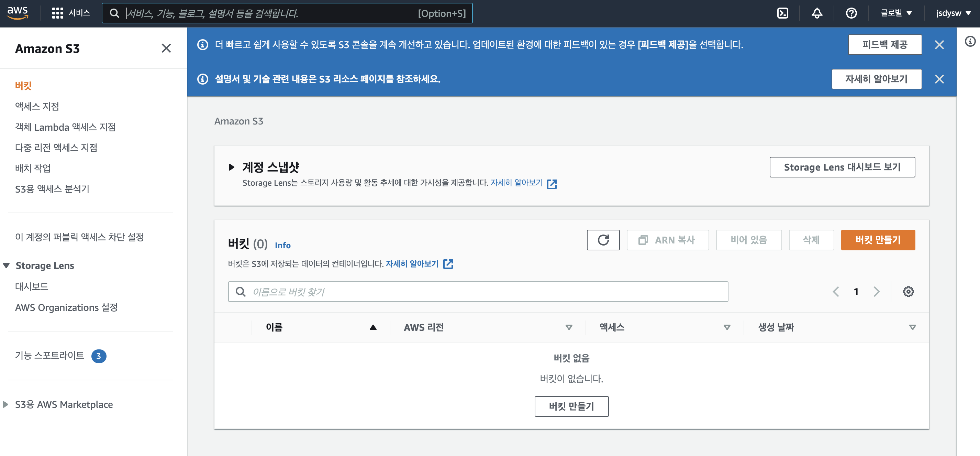Click the orange 버킷 만들기 button

(x=878, y=240)
